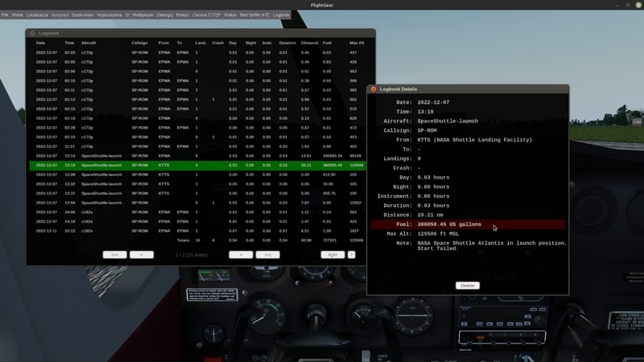
Task: Edit the Date field 2022-12-07 in Details
Action: (x=433, y=102)
